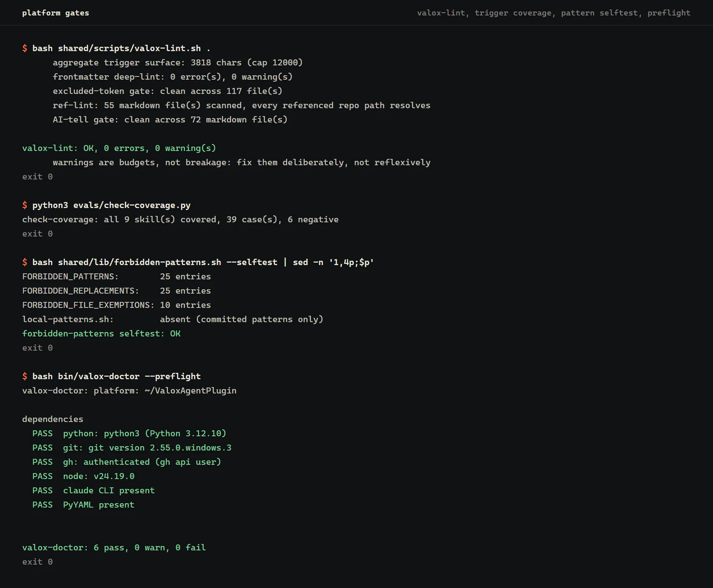Screen dimensions: 713x588
Task: Select the 'warnings are budgets, not breakage' line
Action: coord(242,162)
